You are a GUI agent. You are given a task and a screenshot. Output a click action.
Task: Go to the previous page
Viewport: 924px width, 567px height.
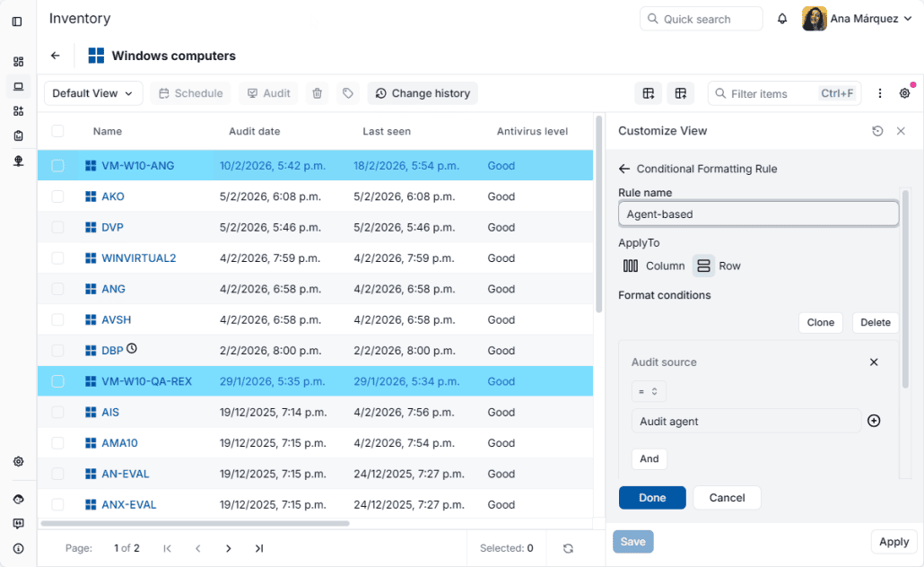coord(198,549)
